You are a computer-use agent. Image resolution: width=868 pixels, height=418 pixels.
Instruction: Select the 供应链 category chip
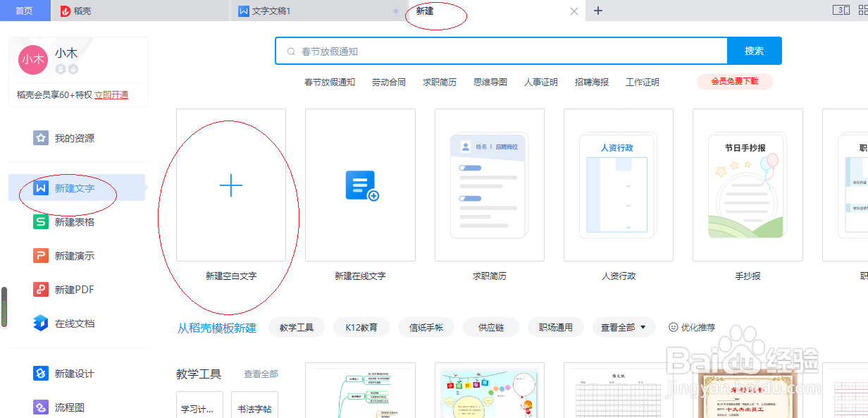491,327
